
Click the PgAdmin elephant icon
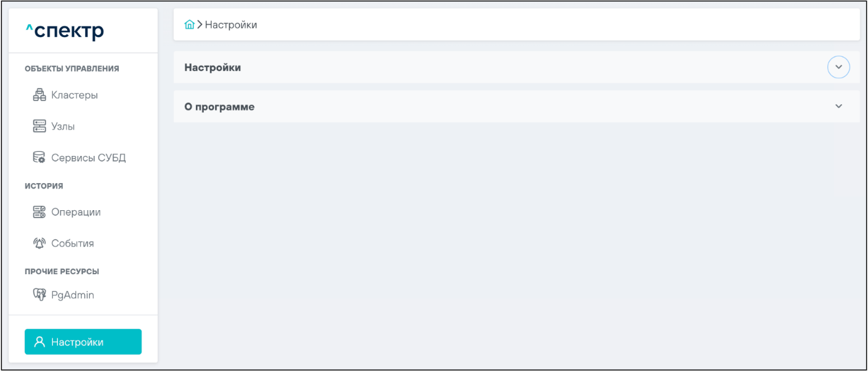pyautogui.click(x=39, y=295)
